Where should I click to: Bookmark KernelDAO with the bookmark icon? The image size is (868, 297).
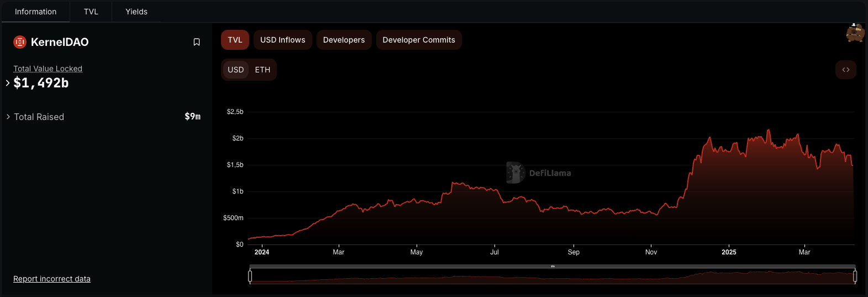197,42
